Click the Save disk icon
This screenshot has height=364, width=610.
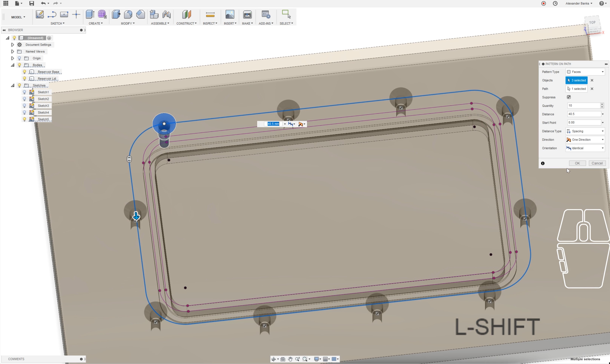click(x=31, y=3)
